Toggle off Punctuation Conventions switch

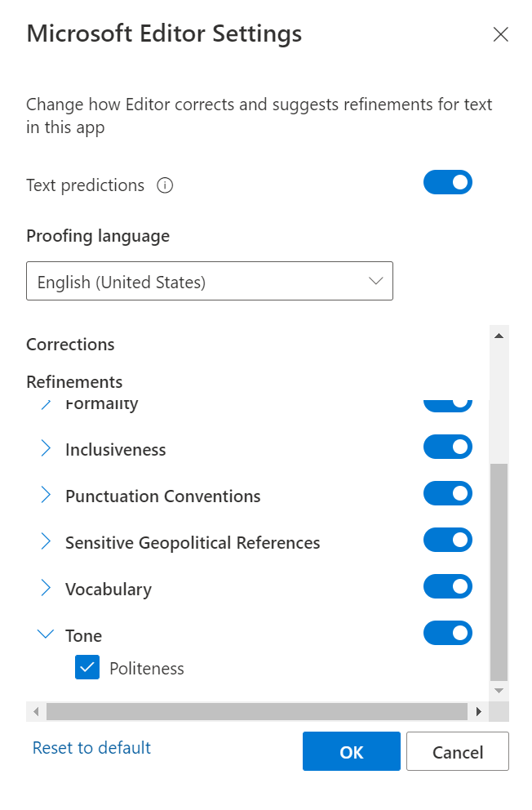click(x=447, y=493)
